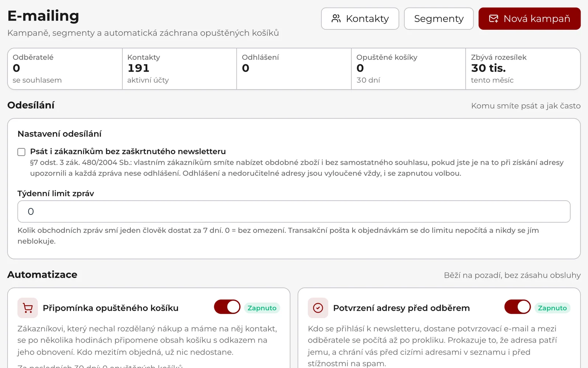
Task: Select the Opuštěné košíky stat card
Action: pos(409,69)
